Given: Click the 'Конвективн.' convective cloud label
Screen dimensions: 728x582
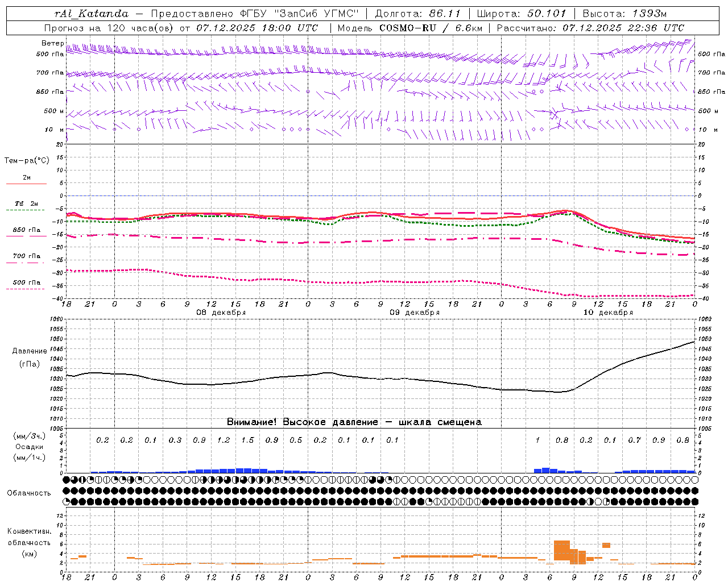Looking at the screenshot, I should tap(29, 531).
